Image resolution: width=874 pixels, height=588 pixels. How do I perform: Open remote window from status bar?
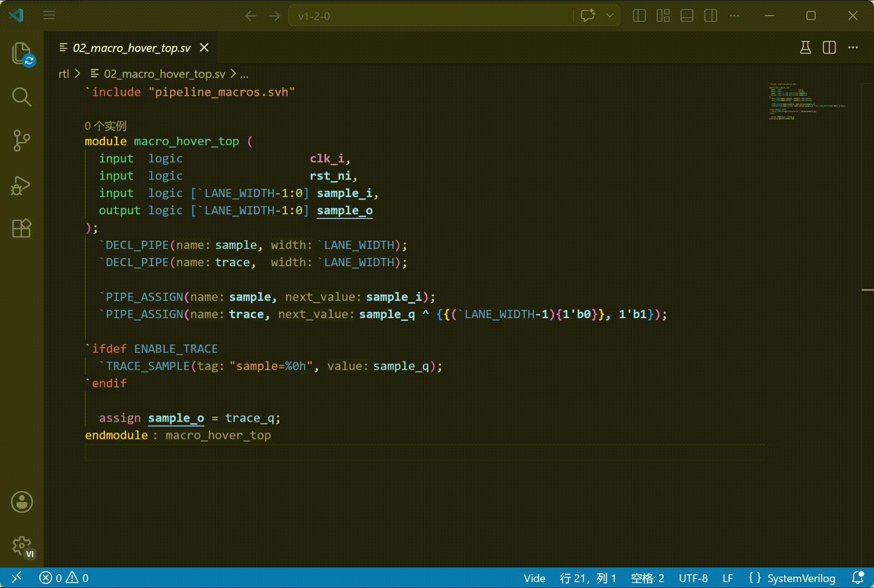16,578
